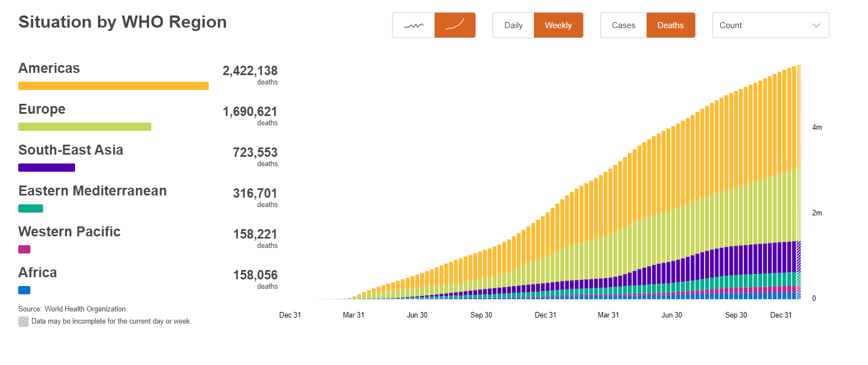This screenshot has width=868, height=365.
Task: Click the Africa blue swatch
Action: [x=24, y=290]
